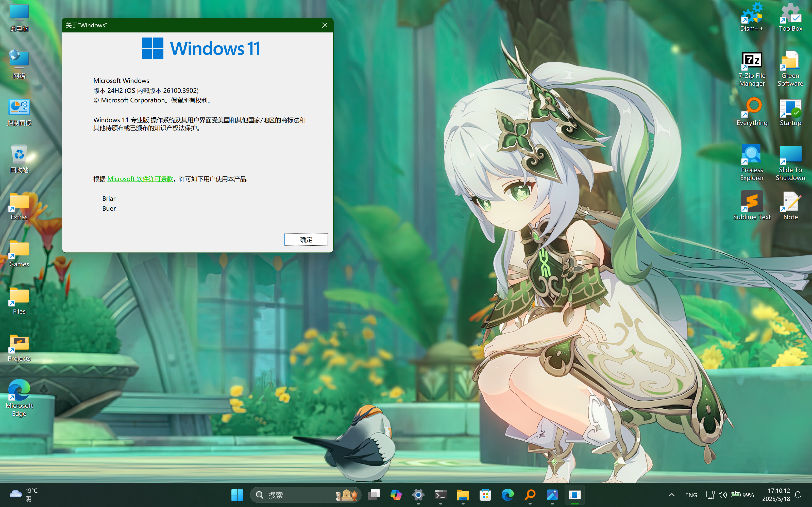This screenshot has height=507, width=812.
Task: Open the 7-Zip File Manager icon
Action: coord(752,64)
